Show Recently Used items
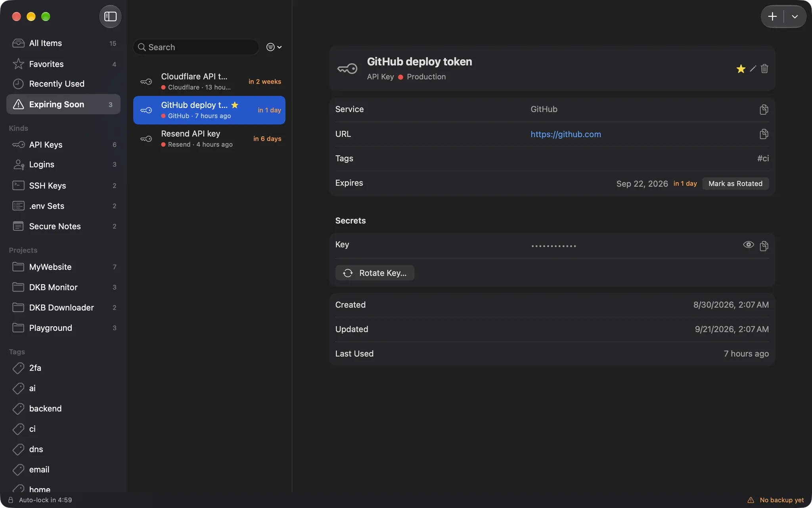812x508 pixels. click(63, 84)
